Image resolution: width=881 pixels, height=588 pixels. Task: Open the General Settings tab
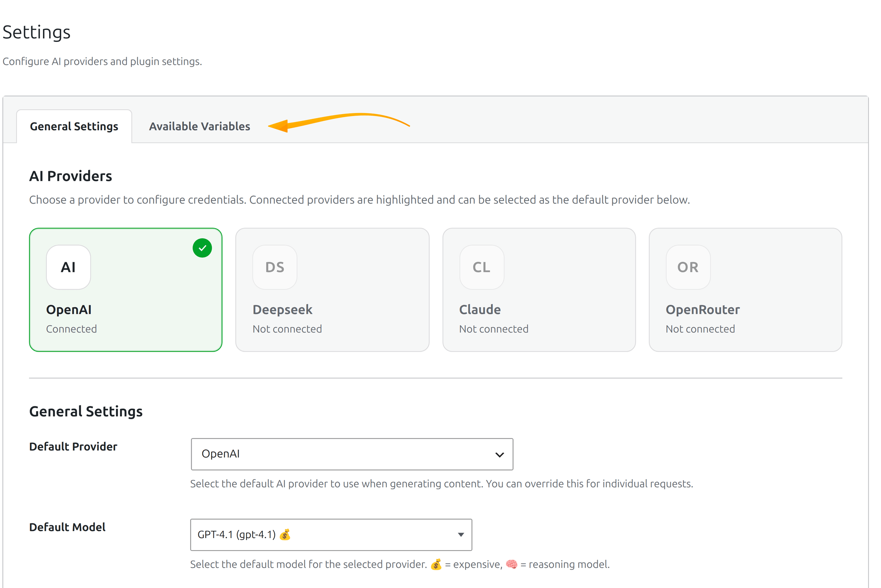(x=74, y=126)
